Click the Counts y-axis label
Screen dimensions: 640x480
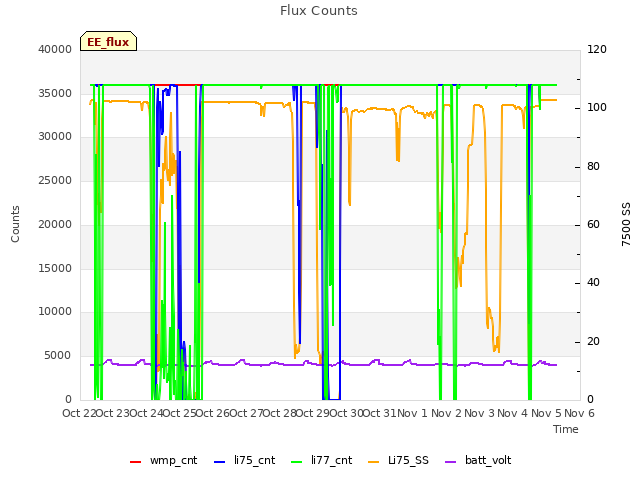pyautogui.click(x=15, y=224)
